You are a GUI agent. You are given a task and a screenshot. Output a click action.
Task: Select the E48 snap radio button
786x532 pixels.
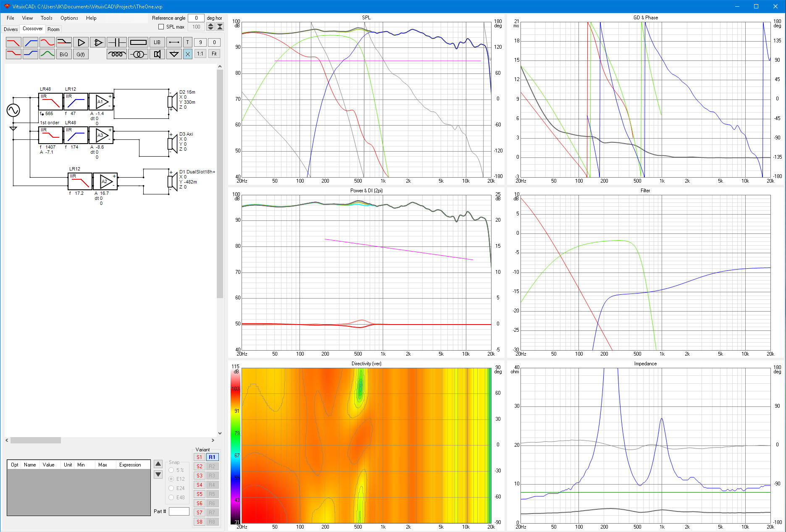171,498
